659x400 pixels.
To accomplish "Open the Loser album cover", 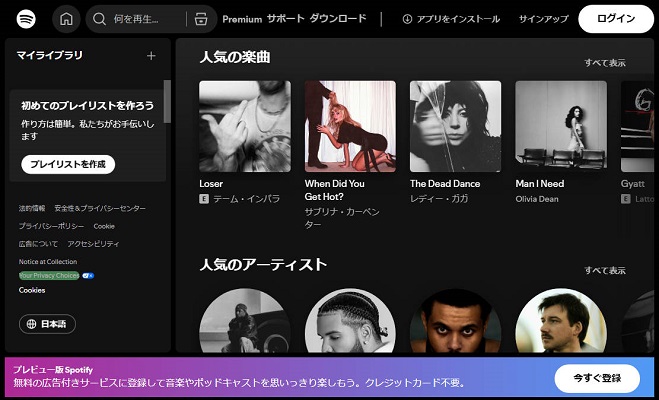I will click(x=245, y=126).
